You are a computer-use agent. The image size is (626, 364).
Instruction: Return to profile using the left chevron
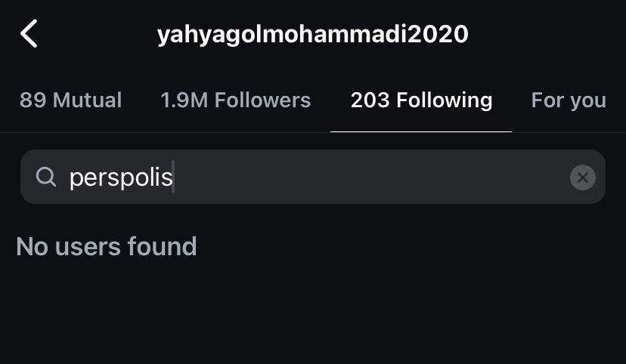click(29, 34)
